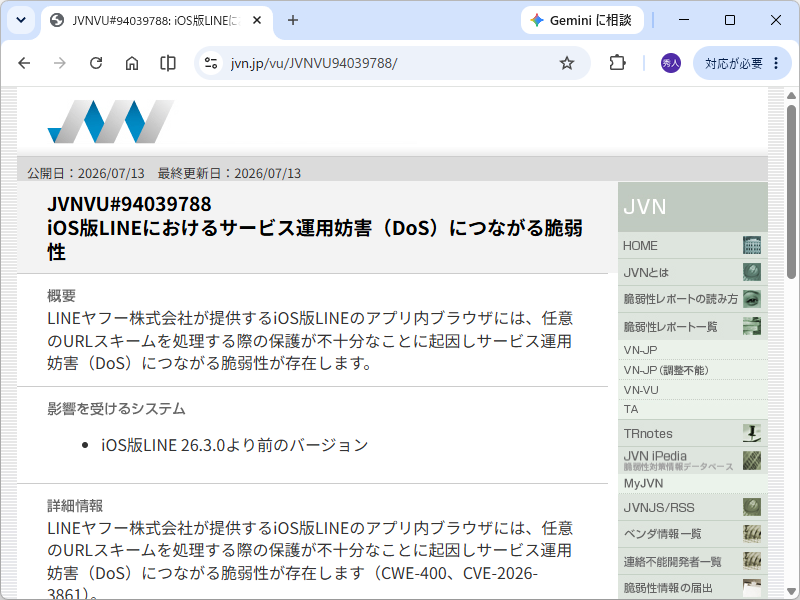Image resolution: width=800 pixels, height=600 pixels.
Task: Click the page vertical scrollbar thumb
Action: click(x=791, y=192)
